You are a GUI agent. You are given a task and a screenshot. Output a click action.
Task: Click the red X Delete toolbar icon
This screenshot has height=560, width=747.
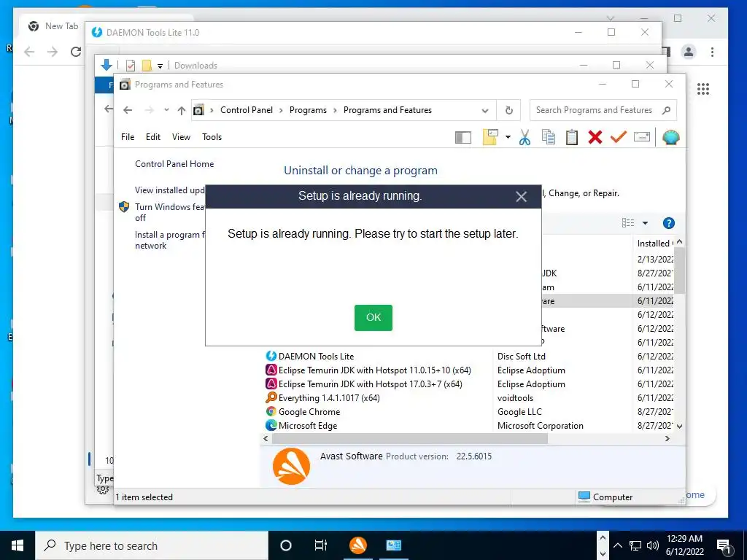[595, 137]
